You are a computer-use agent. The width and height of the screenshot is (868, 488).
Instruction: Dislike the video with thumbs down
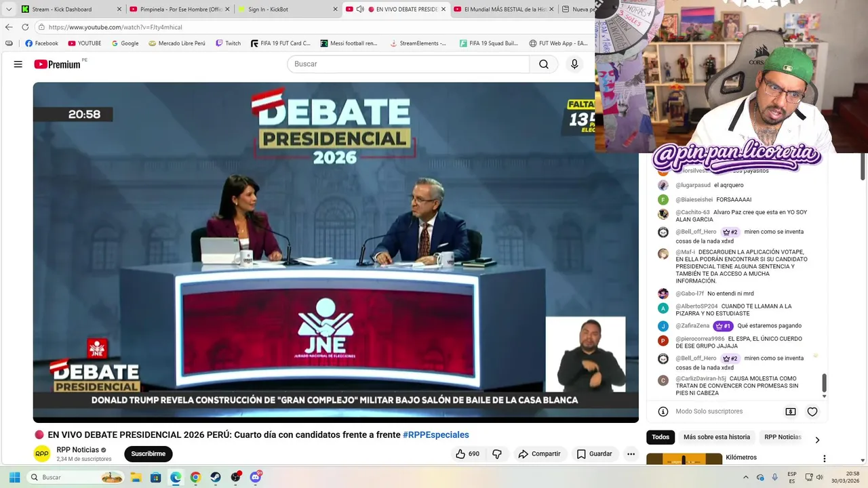(496, 454)
